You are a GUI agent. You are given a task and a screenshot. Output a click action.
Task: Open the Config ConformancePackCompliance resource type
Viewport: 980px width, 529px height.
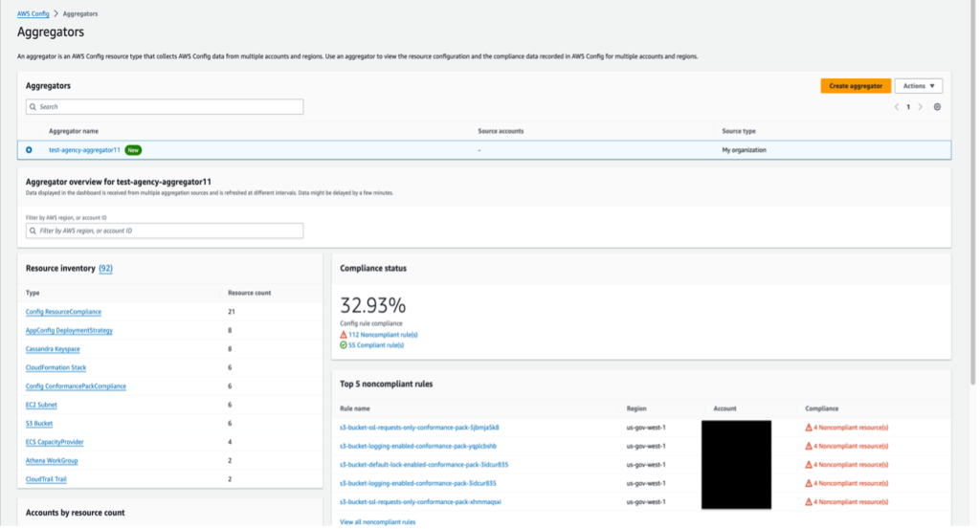click(x=76, y=386)
